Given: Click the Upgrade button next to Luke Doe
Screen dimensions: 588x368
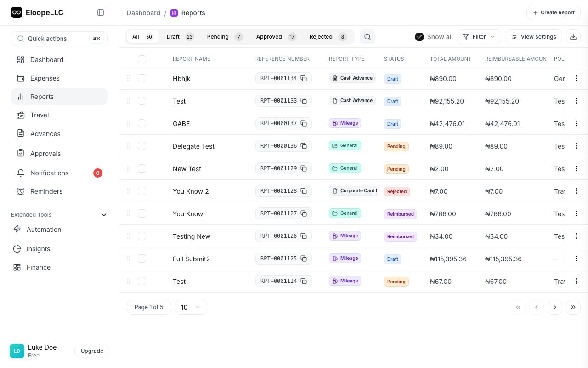Looking at the screenshot, I should click(91, 351).
